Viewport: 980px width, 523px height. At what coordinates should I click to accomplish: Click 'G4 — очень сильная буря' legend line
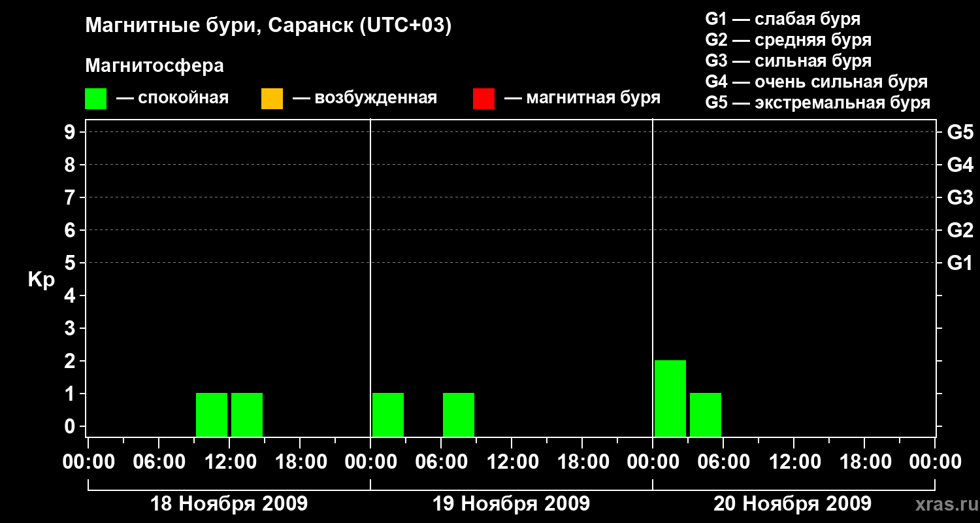tap(817, 82)
